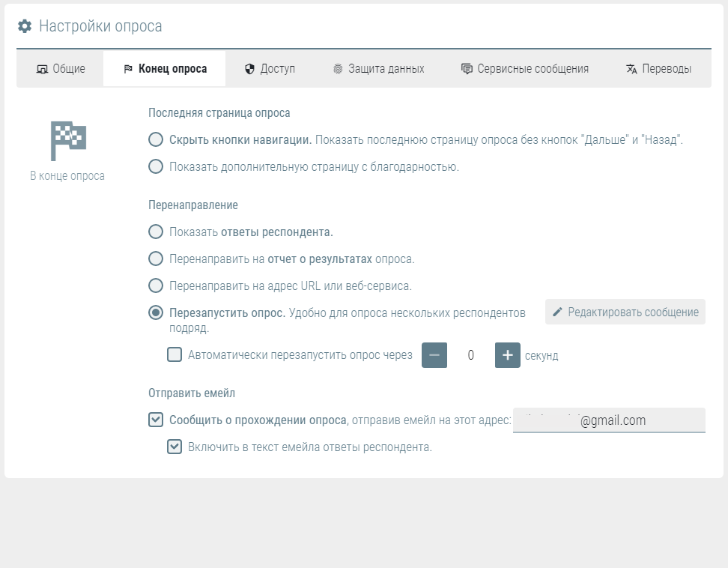Click the translate icon on Переводы tab
This screenshot has width=728, height=568.
(631, 69)
